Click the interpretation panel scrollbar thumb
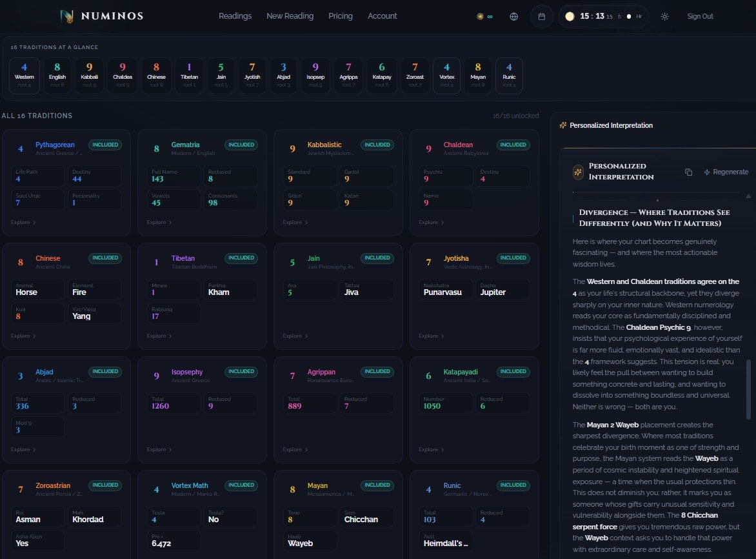The width and height of the screenshot is (756, 559). click(x=748, y=389)
